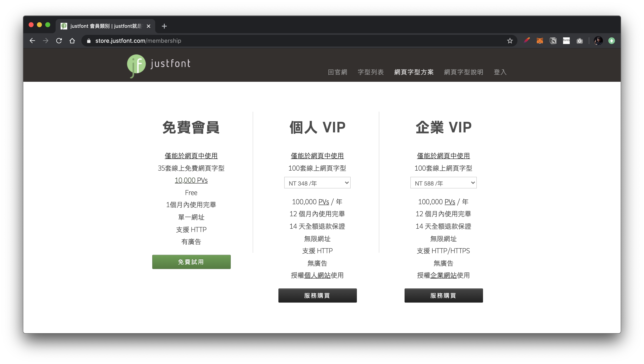Click the Free price text
The width and height of the screenshot is (644, 364).
pyautogui.click(x=191, y=193)
